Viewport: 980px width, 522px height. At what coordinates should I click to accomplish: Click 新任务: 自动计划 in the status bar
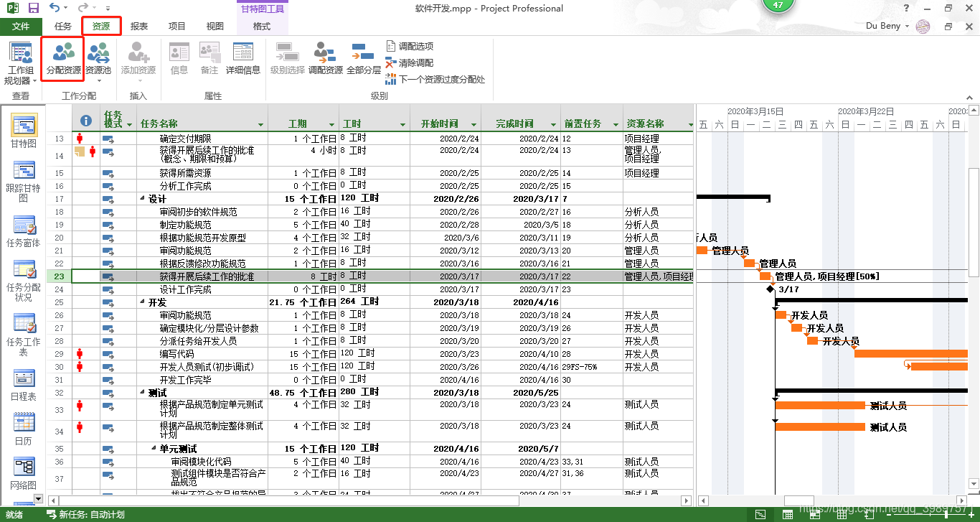85,514
